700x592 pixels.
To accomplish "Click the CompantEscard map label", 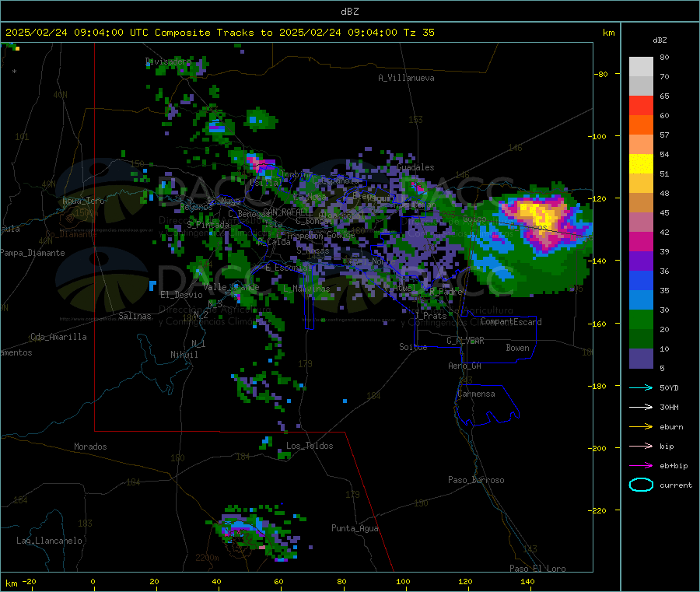I will click(511, 322).
